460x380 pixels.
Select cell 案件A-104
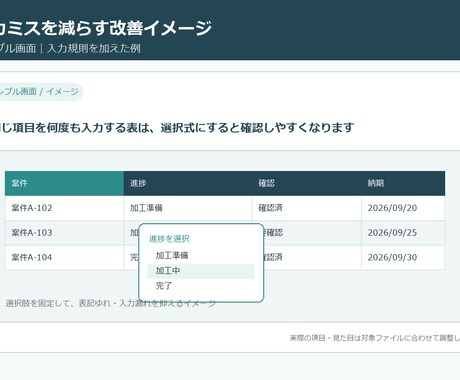(64, 257)
